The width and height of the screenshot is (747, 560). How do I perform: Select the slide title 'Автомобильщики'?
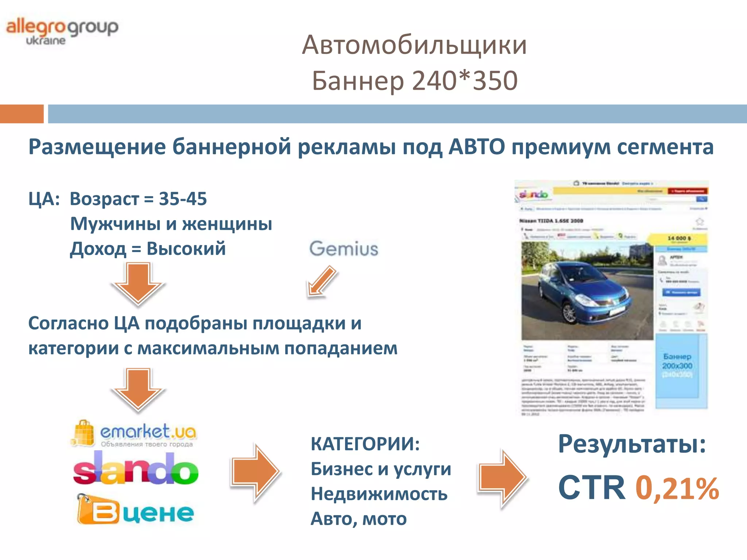[x=414, y=45]
